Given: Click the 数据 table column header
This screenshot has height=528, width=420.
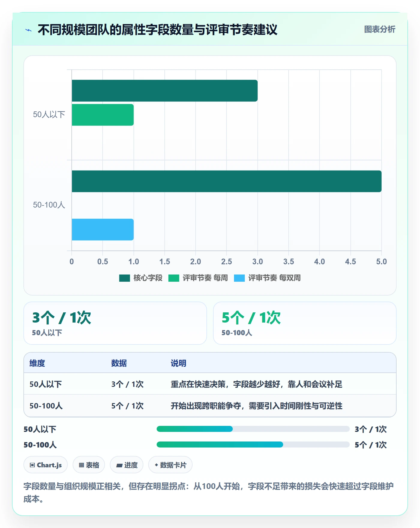Looking at the screenshot, I should point(119,363).
